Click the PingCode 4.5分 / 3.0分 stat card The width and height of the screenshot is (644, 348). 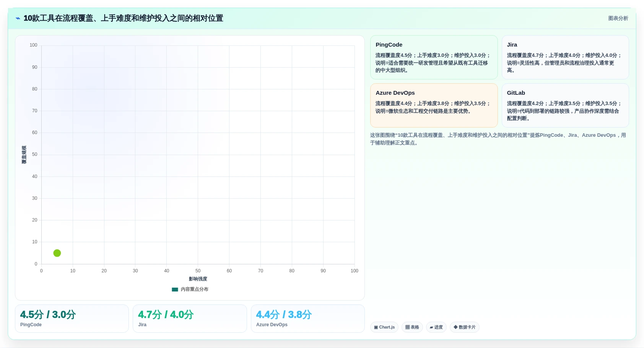72,319
